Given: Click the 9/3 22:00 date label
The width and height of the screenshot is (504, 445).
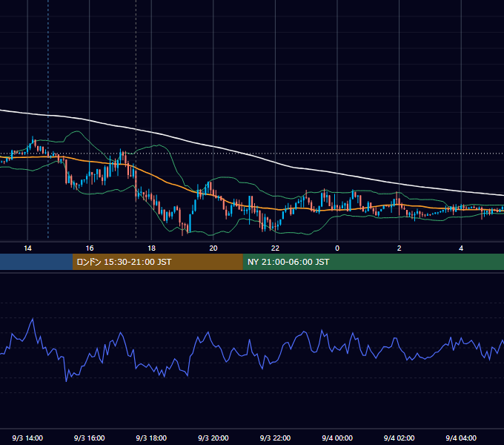Looking at the screenshot, I should pyautogui.click(x=275, y=438).
